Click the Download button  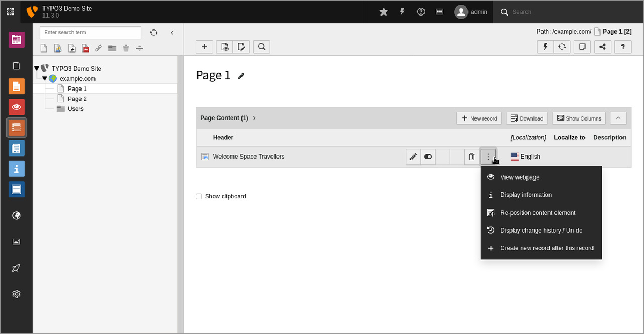526,118
